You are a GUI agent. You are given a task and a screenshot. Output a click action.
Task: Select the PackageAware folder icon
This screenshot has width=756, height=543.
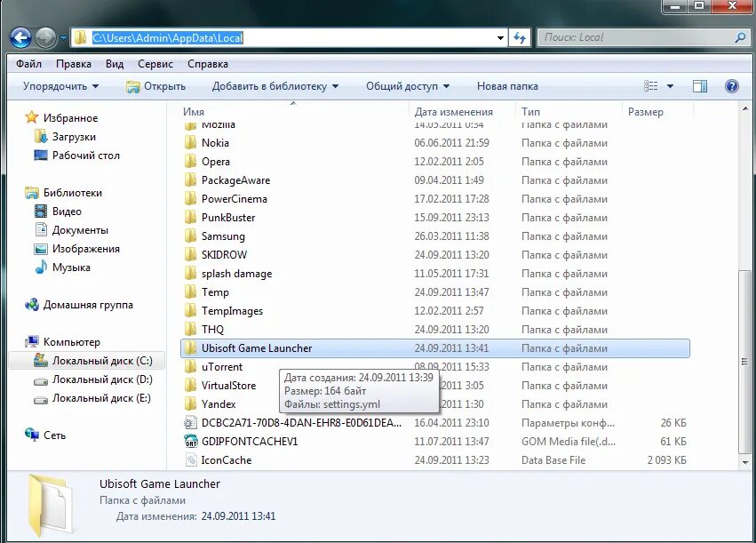click(190, 180)
